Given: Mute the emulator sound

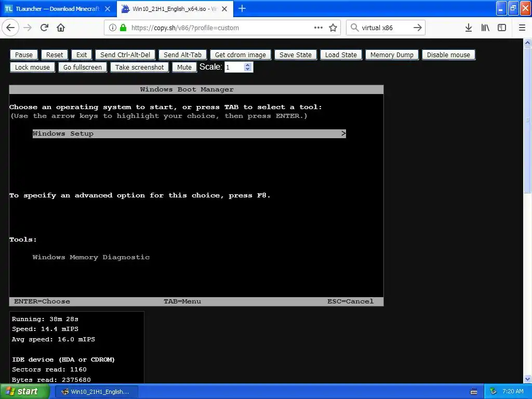Looking at the screenshot, I should coord(184,67).
